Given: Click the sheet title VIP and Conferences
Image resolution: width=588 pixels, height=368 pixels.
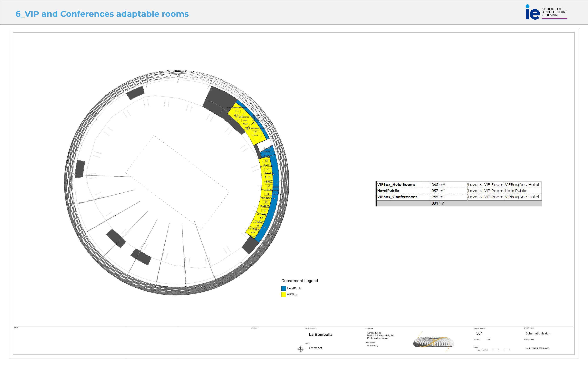Looking at the screenshot, I should pyautogui.click(x=102, y=14).
